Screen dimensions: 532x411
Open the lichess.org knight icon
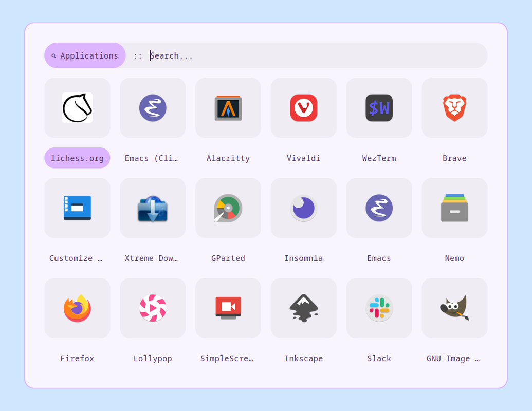(x=77, y=108)
